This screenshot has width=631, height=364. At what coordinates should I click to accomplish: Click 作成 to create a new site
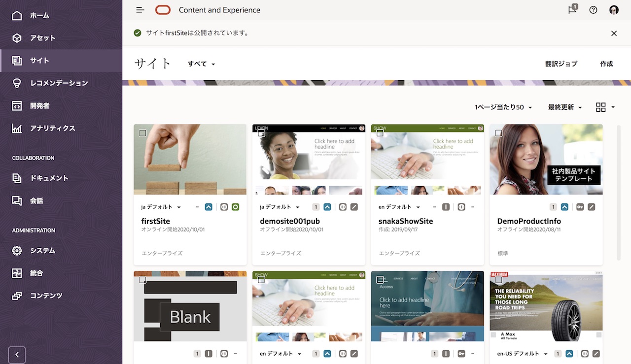click(x=606, y=64)
